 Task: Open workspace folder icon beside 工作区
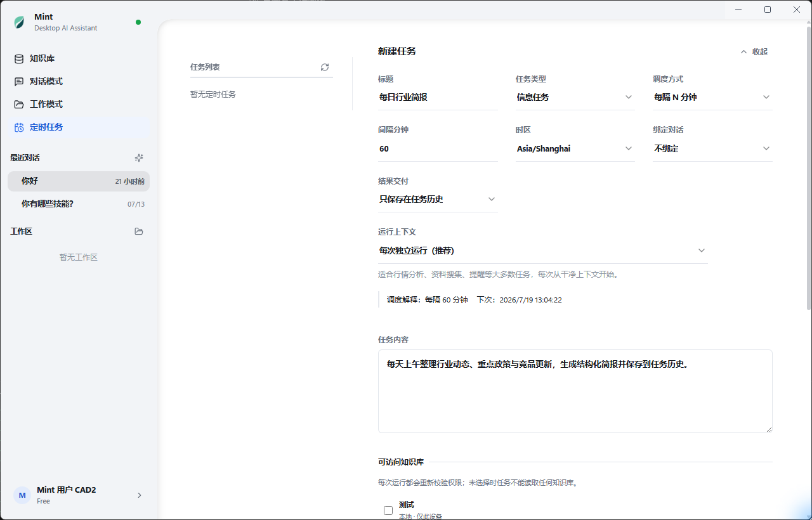pyautogui.click(x=139, y=231)
